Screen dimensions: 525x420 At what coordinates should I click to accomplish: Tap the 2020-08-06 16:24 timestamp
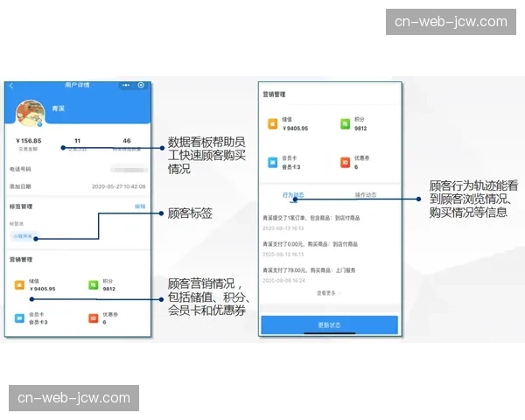(283, 281)
